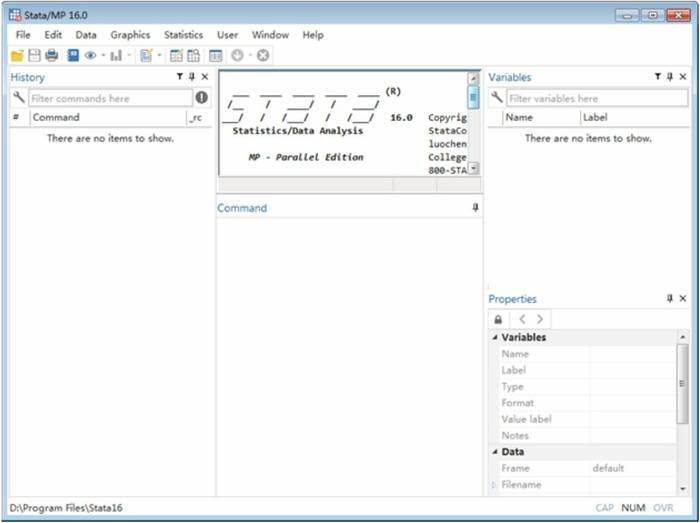The width and height of the screenshot is (700, 523).
Task: Toggle the Variables panel pin icon
Action: pyautogui.click(x=670, y=77)
